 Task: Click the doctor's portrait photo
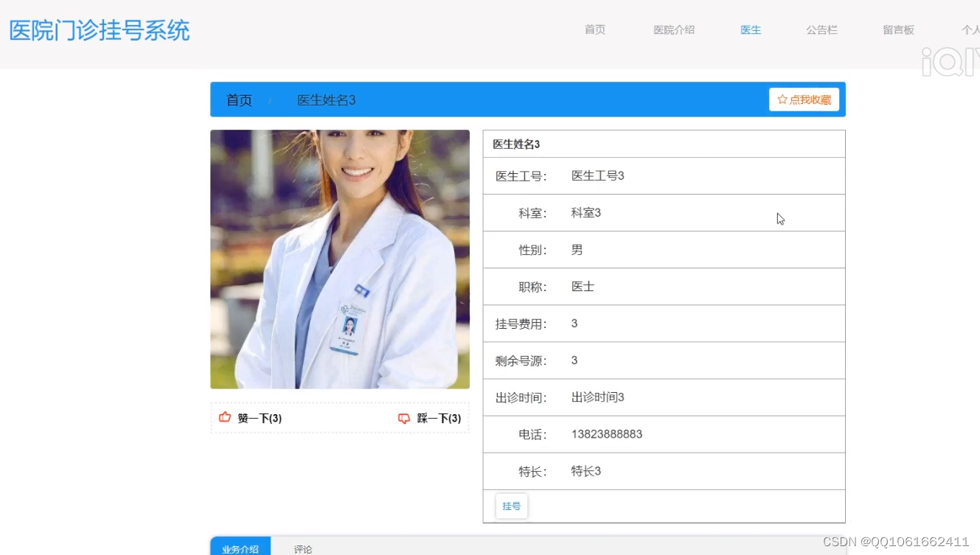pos(340,259)
